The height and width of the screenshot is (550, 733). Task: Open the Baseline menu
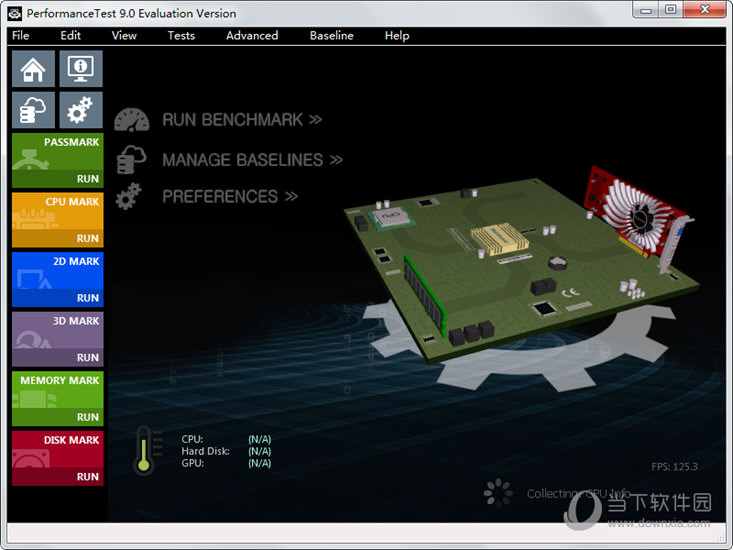point(331,36)
